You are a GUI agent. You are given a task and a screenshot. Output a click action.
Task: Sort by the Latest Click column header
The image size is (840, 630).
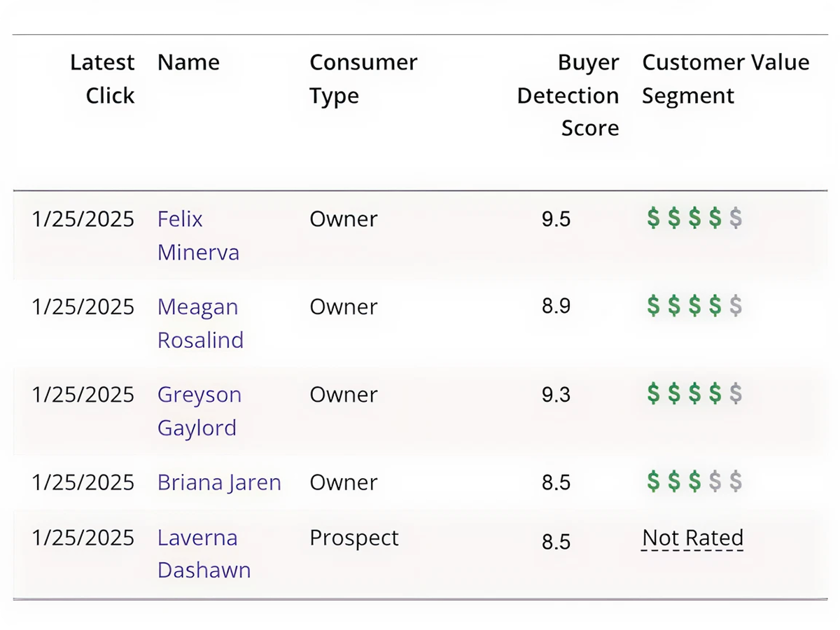pyautogui.click(x=102, y=79)
